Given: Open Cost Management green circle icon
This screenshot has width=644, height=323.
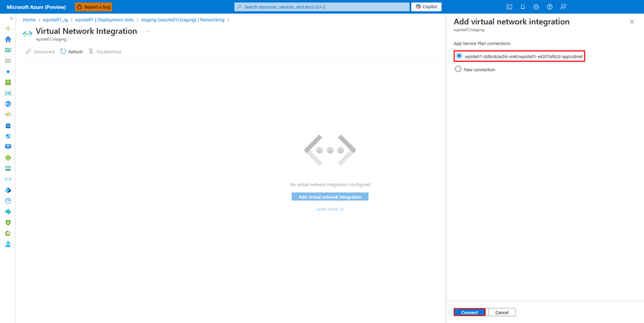Looking at the screenshot, I should coord(8,233).
